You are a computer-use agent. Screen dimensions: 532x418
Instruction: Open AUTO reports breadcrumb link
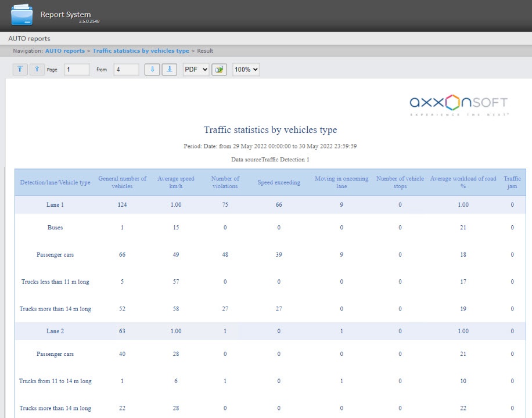[65, 51]
